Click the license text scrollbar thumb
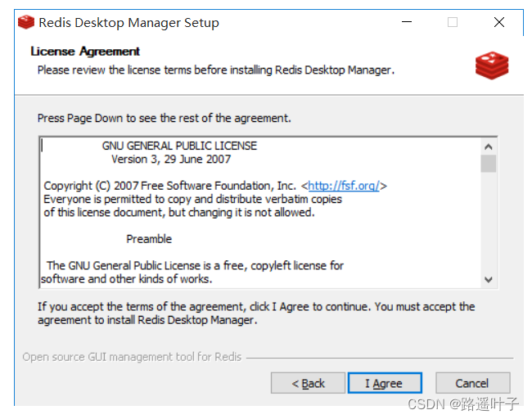Screen dimensions: 532x419 (x=489, y=164)
